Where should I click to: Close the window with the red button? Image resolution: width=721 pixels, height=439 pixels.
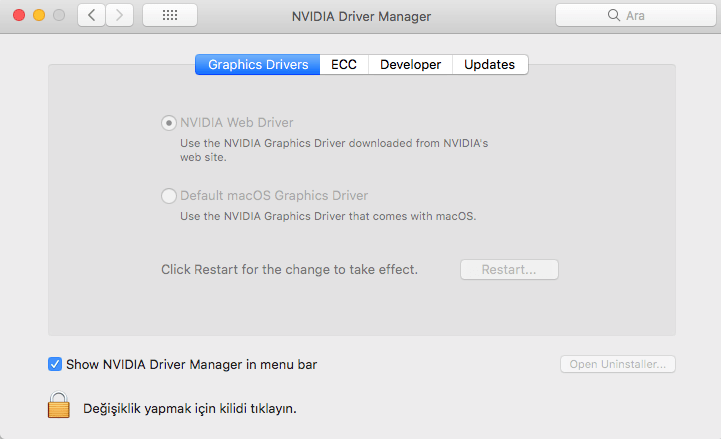[19, 15]
